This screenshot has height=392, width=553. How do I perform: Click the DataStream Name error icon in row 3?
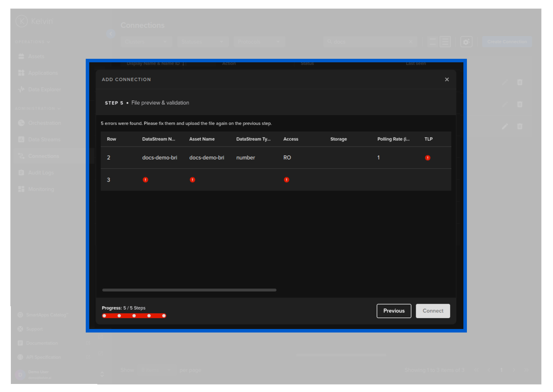[x=145, y=180]
